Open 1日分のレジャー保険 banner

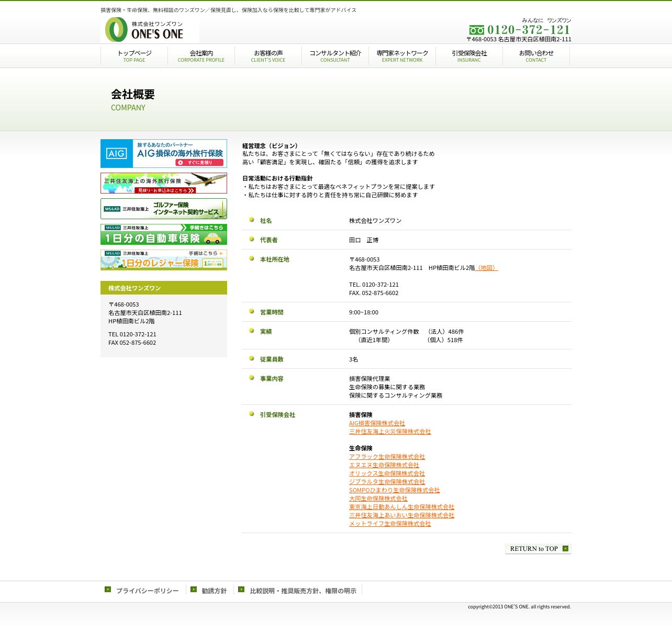pos(164,260)
